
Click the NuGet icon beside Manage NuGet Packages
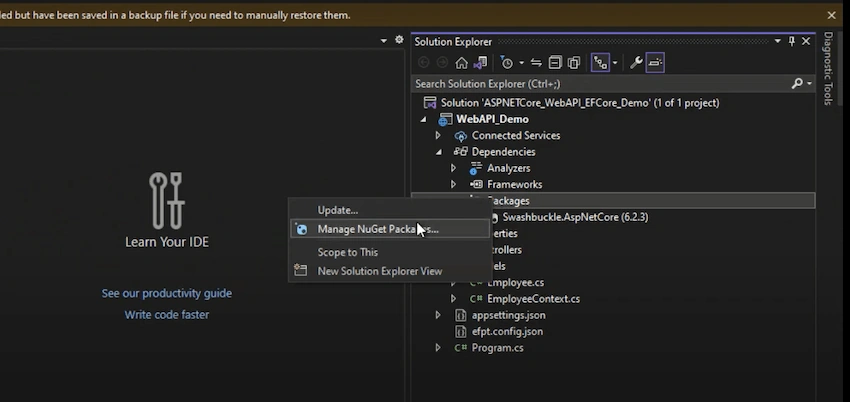301,229
